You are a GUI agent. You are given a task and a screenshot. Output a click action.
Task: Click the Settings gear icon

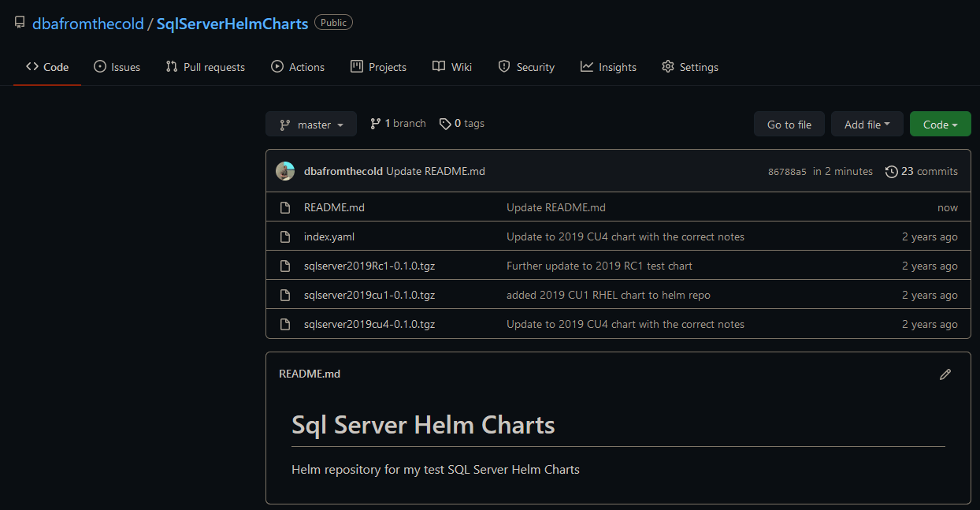pyautogui.click(x=668, y=67)
